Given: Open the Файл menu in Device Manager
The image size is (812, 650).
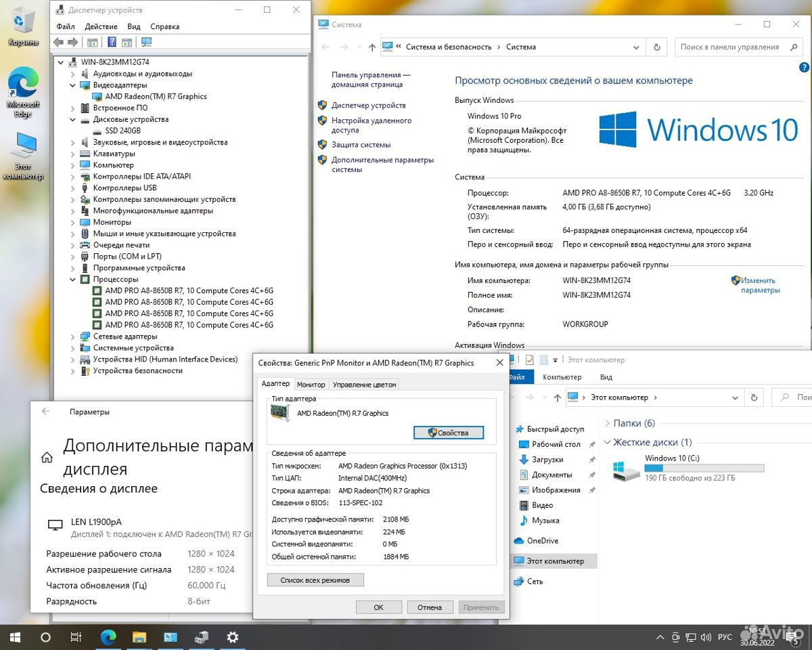Looking at the screenshot, I should point(66,26).
